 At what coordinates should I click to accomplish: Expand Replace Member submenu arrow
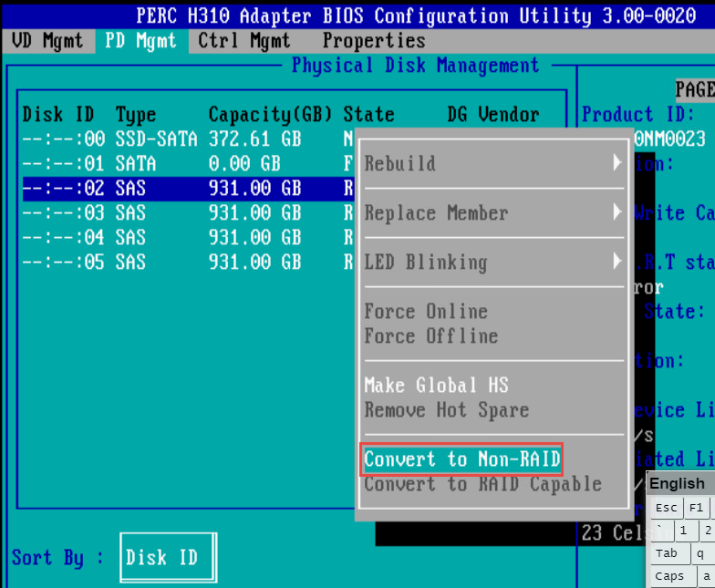[617, 211]
